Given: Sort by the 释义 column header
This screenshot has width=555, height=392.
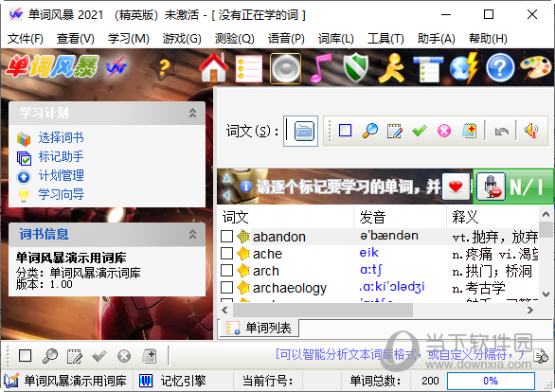Looking at the screenshot, I should [x=492, y=217].
